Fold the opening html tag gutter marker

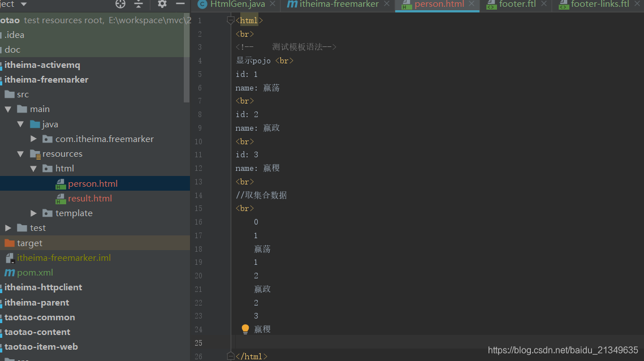[x=231, y=20]
